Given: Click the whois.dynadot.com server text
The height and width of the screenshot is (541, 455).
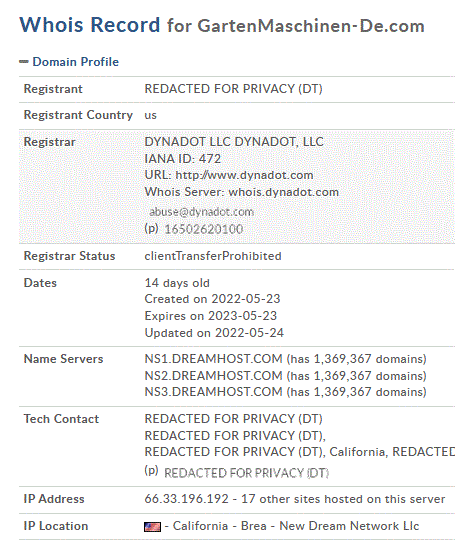Looking at the screenshot, I should coord(284,192).
